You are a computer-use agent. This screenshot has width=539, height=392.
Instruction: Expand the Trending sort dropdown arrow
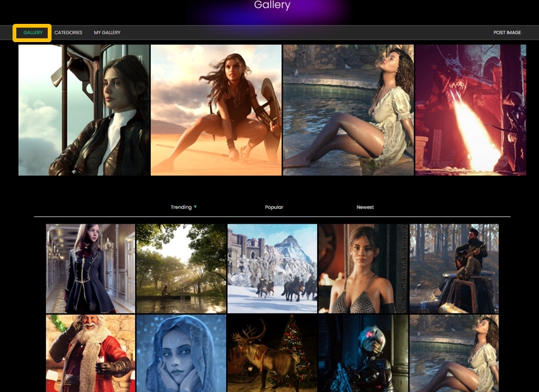(x=195, y=207)
